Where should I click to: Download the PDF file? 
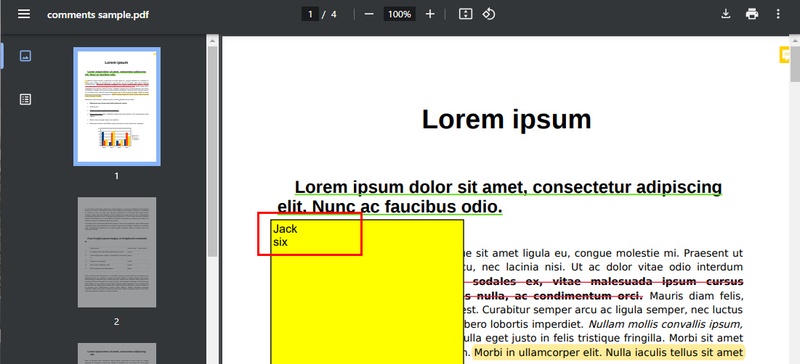pos(726,14)
